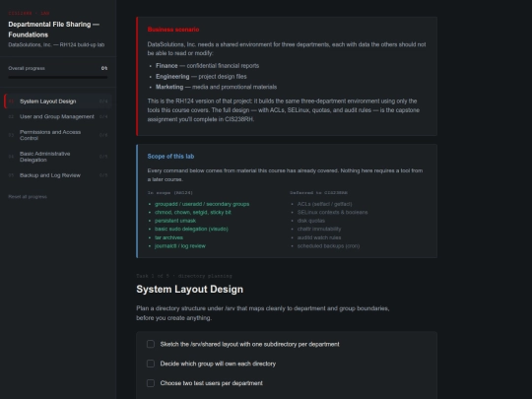
Task: Click the Finance bullet item
Action: 207,66
